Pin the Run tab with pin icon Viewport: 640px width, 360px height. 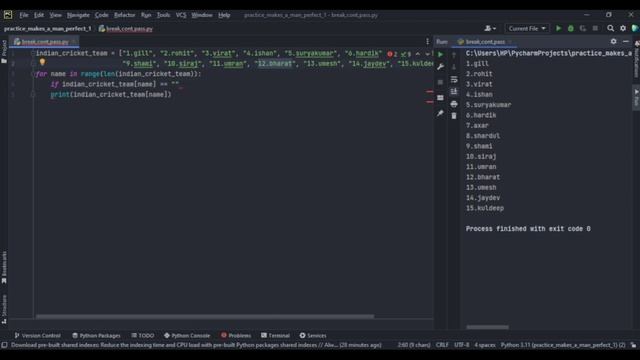pos(440,113)
